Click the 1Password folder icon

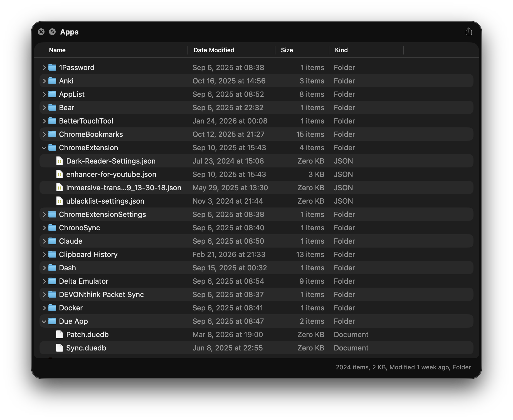[x=52, y=67]
